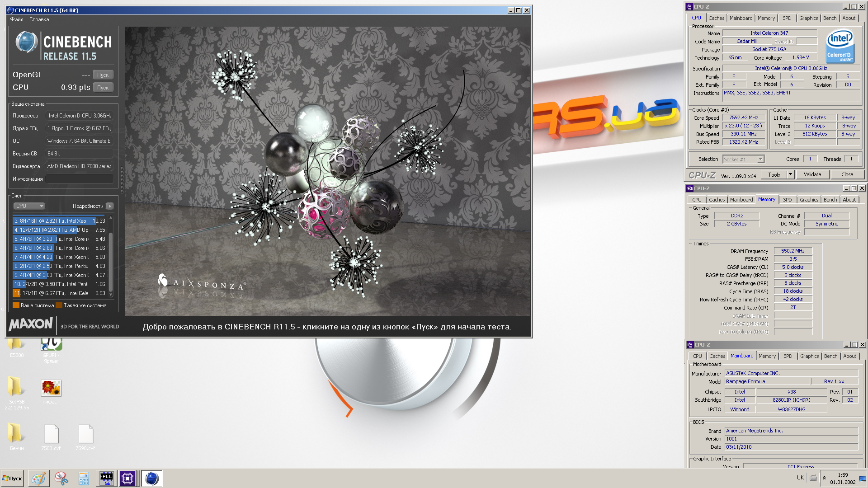Viewport: 868px width, 488px height.
Task: Click the Validate button in CPU-Z
Action: pos(812,175)
